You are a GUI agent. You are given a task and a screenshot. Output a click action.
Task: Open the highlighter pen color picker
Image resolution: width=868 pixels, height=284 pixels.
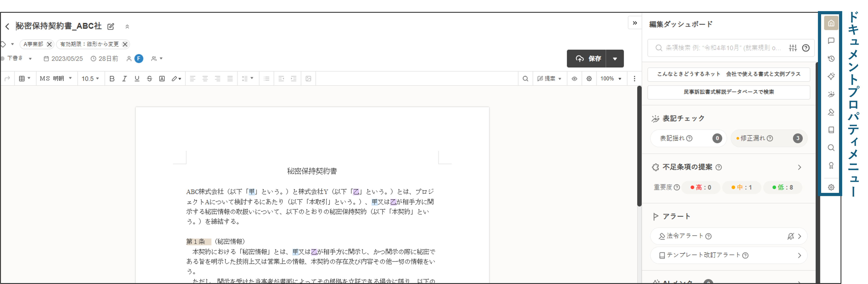(176, 78)
